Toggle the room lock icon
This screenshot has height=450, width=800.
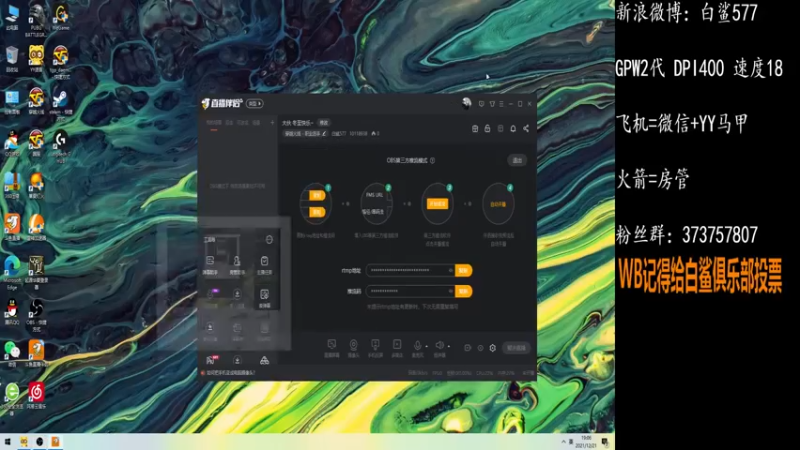point(487,129)
